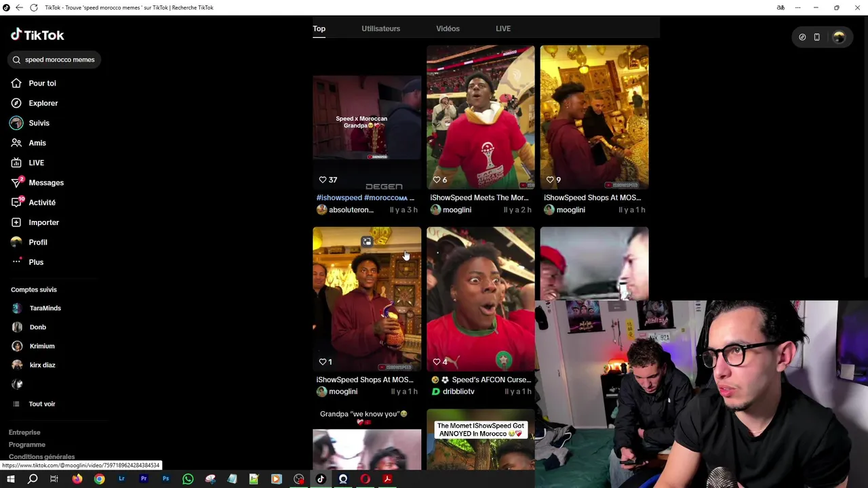868x488 pixels.
Task: Open Messages with notification badge
Action: point(37,182)
